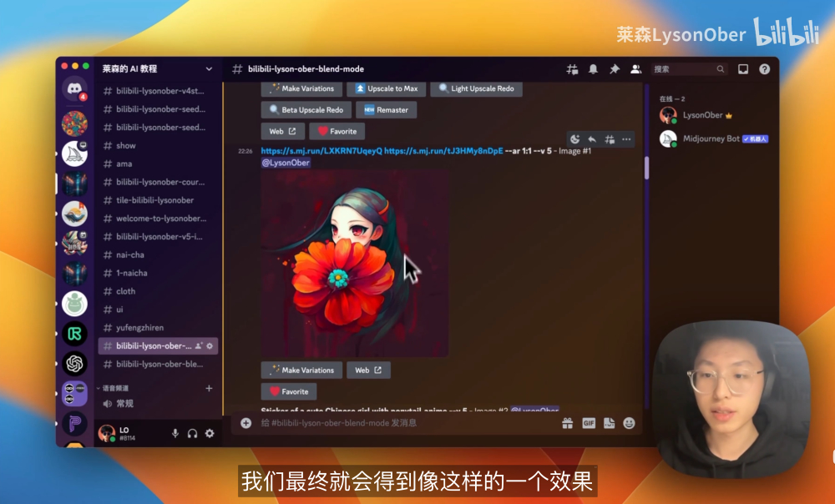Click the Remaster button
Viewport: 835px width, 504px height.
(386, 109)
